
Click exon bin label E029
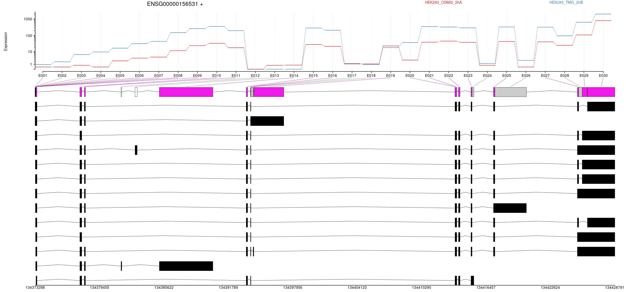coord(584,76)
